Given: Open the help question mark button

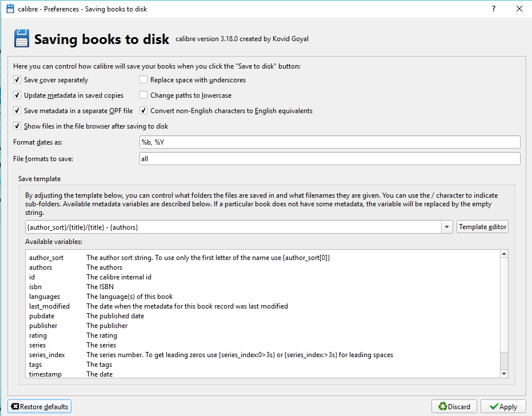Looking at the screenshot, I should (x=493, y=9).
